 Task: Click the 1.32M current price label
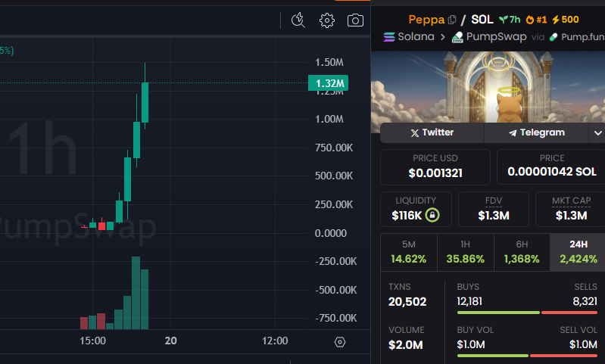(329, 83)
